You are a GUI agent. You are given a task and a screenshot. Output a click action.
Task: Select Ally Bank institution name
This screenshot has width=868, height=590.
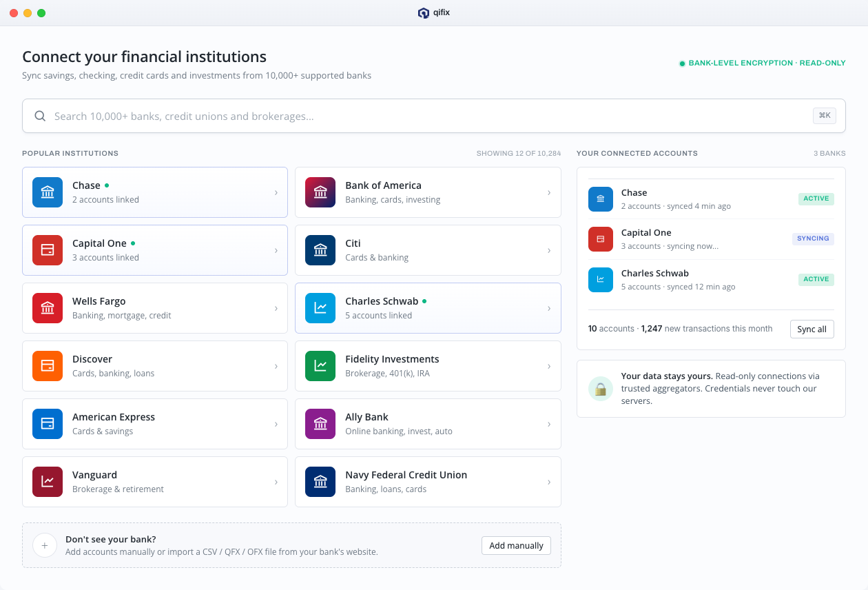point(366,417)
